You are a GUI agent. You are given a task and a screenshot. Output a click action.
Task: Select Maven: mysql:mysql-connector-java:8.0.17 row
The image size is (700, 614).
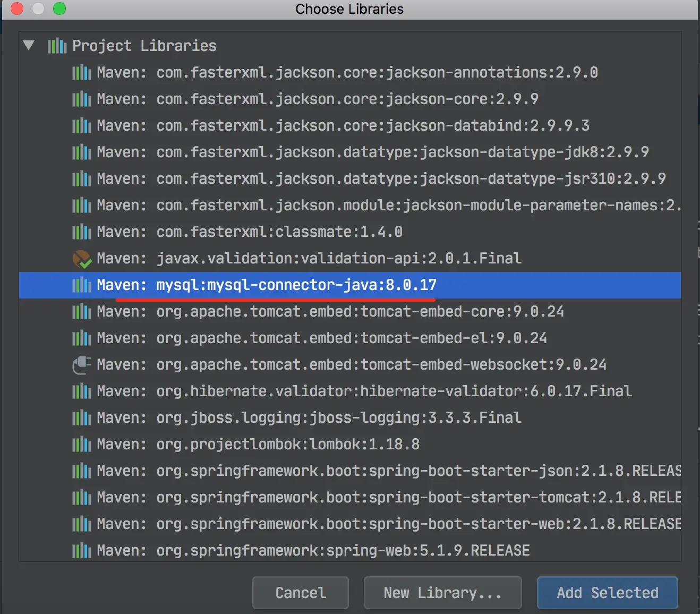(350, 285)
